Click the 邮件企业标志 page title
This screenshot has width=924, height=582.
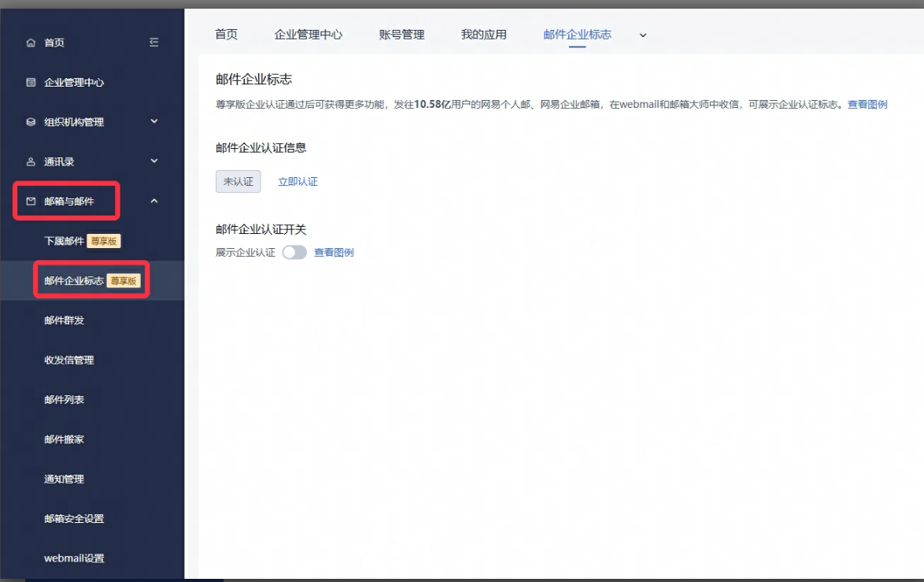[x=254, y=79]
